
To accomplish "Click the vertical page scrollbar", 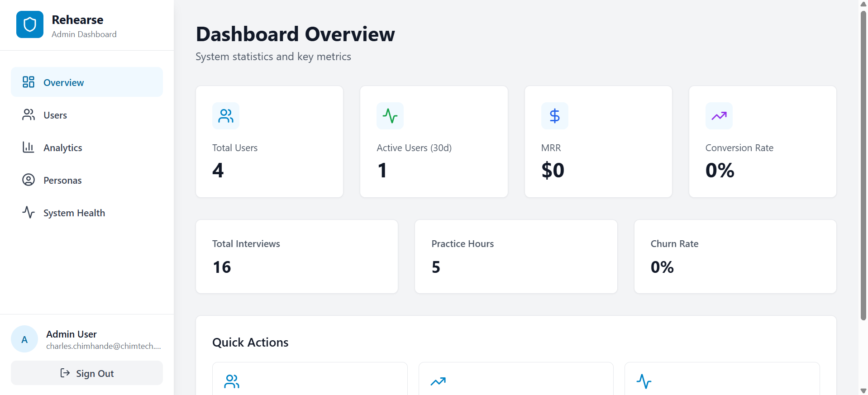I will click(x=863, y=165).
